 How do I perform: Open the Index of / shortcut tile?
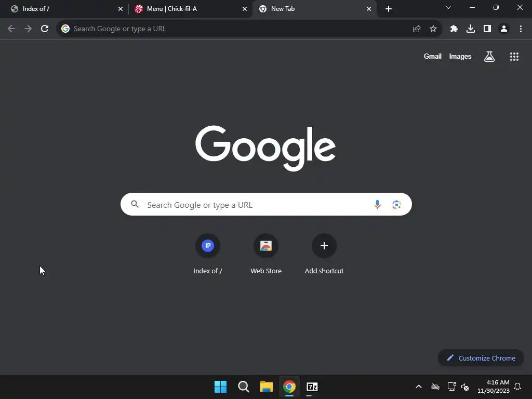pos(208,254)
